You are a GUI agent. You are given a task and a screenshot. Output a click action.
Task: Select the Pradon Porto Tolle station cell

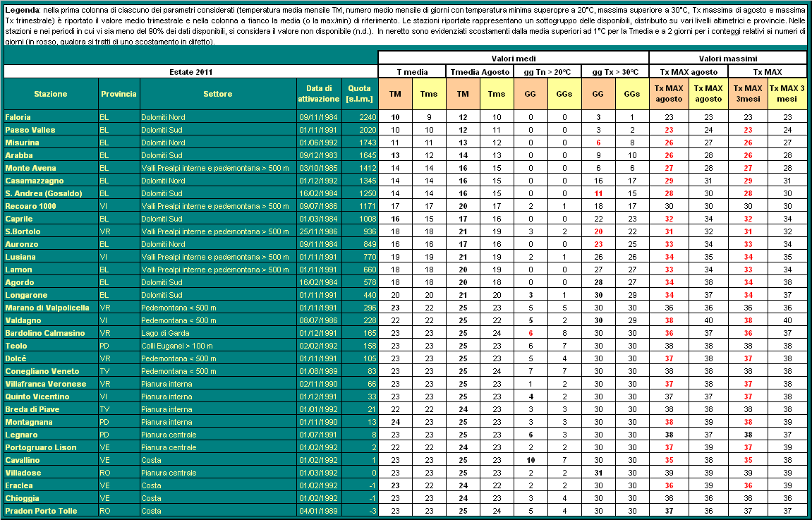41,511
